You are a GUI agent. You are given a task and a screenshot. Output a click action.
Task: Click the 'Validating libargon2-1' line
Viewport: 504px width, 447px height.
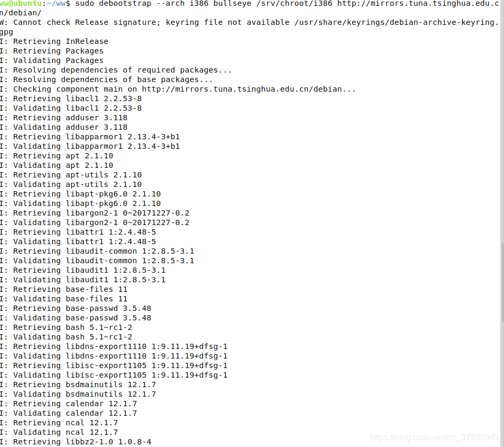coord(95,222)
